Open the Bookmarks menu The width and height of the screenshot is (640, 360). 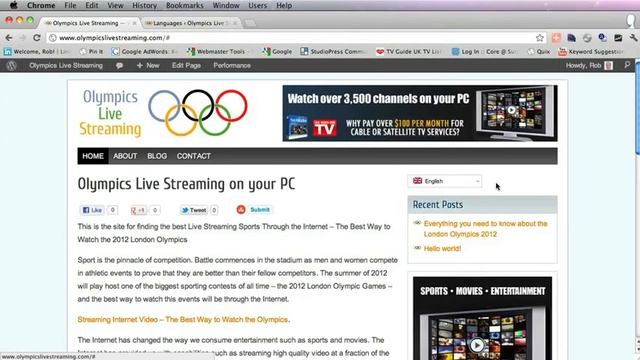pos(184,5)
